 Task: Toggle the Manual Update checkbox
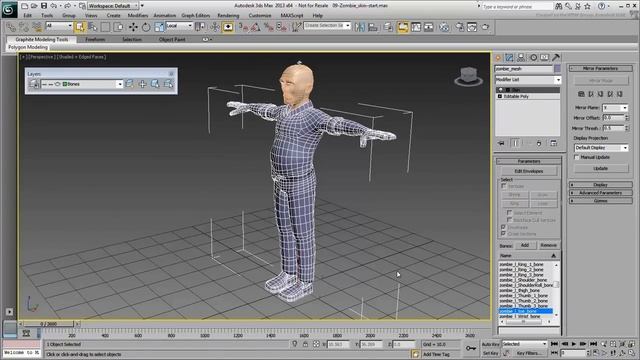coord(577,157)
